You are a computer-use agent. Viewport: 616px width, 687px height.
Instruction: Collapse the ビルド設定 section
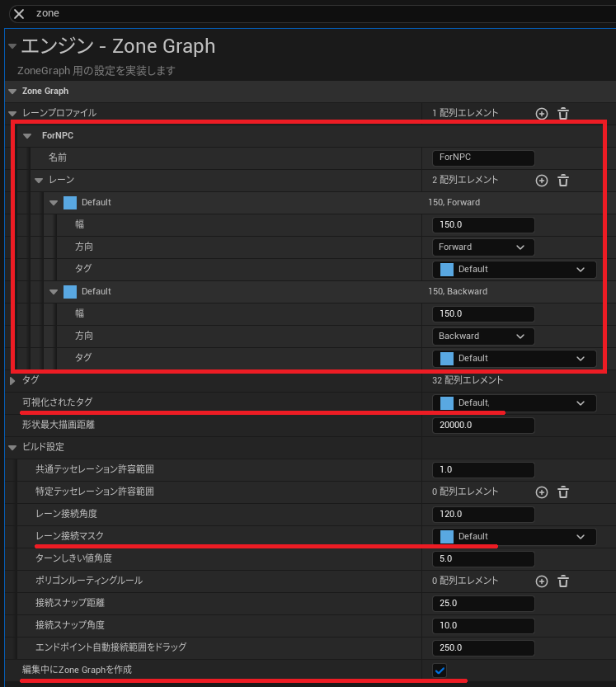coord(12,447)
